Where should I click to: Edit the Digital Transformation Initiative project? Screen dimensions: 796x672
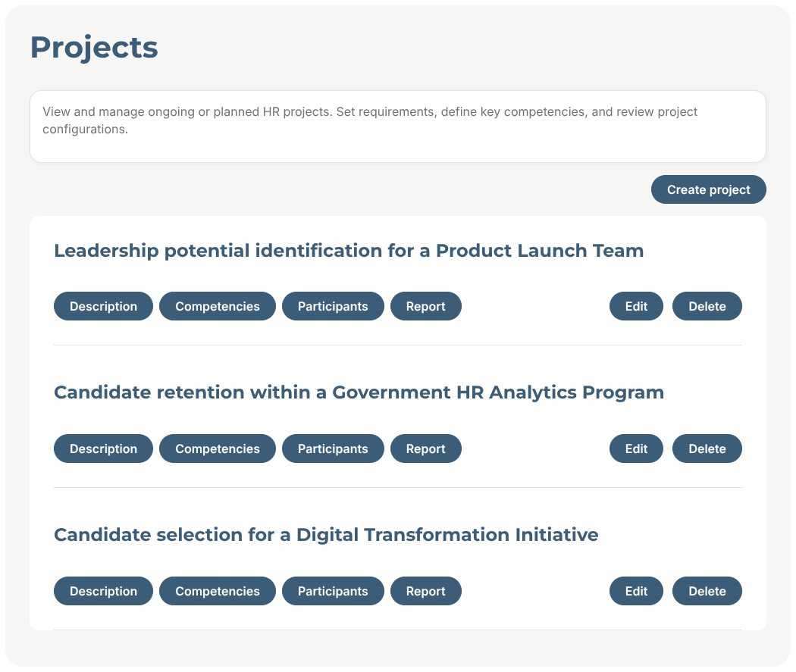pyautogui.click(x=636, y=592)
